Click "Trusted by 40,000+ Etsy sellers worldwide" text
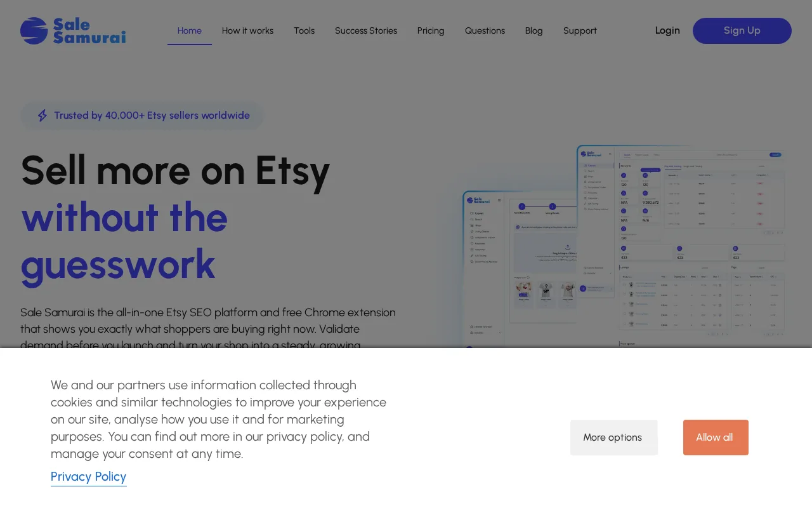 click(x=152, y=116)
